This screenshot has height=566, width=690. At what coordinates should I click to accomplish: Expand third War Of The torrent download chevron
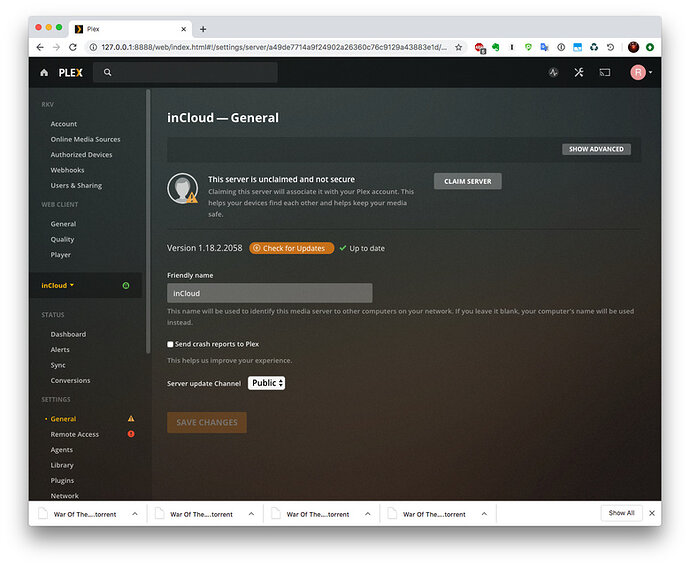[x=368, y=514]
